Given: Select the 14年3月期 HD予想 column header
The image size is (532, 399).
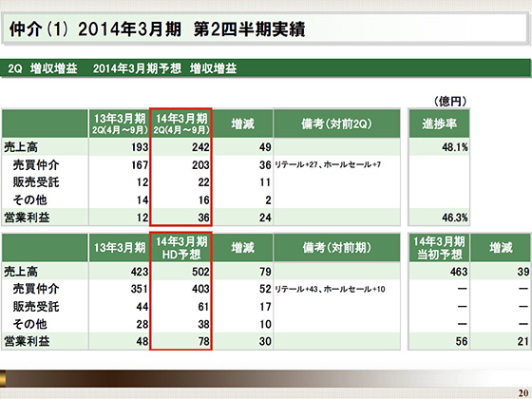Looking at the screenshot, I should tap(180, 248).
